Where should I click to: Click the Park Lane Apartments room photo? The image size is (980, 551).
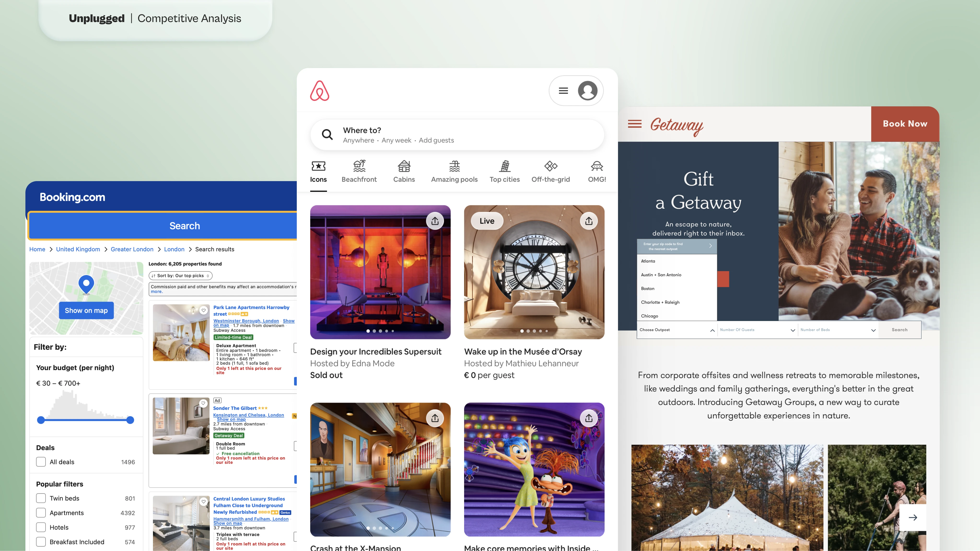coord(181,332)
